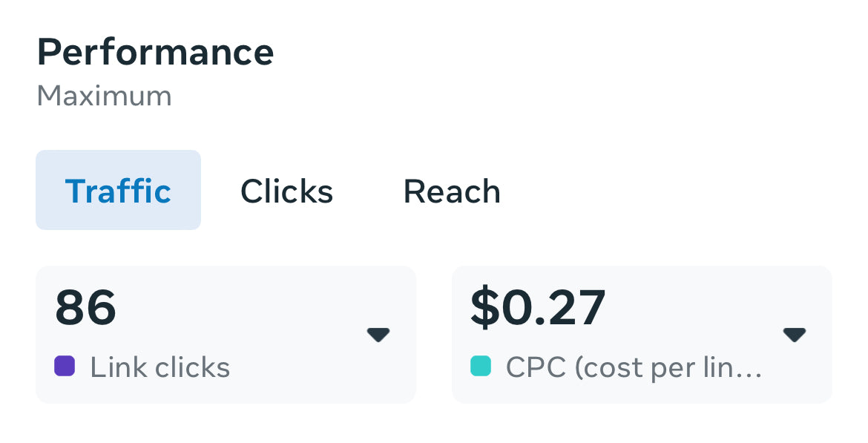The height and width of the screenshot is (443, 868).
Task: Switch to the Reach tab
Action: tap(451, 191)
